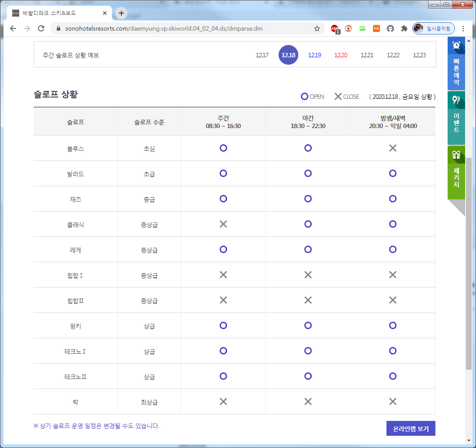Select forecast date 12.17
476x448 pixels.
click(x=262, y=55)
